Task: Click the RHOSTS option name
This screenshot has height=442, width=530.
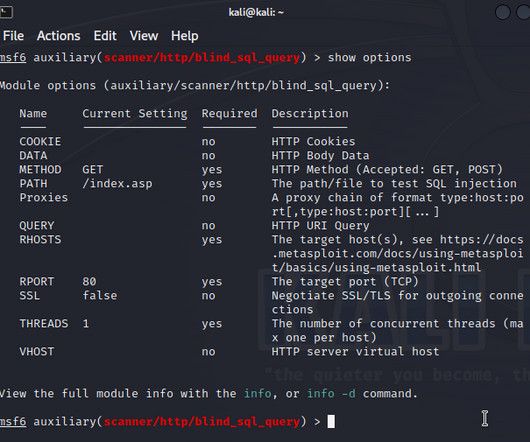Action: click(x=40, y=240)
